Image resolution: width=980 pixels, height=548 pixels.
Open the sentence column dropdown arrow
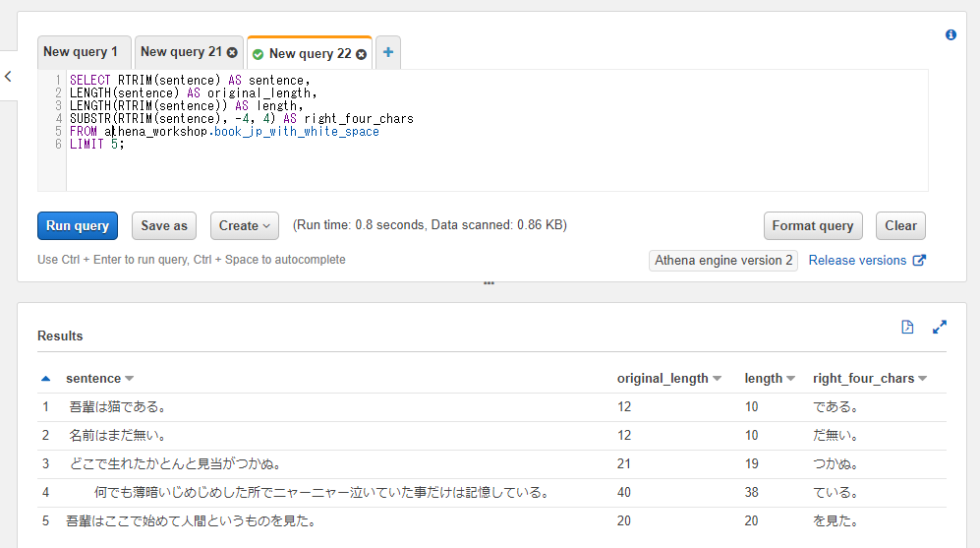(x=130, y=379)
